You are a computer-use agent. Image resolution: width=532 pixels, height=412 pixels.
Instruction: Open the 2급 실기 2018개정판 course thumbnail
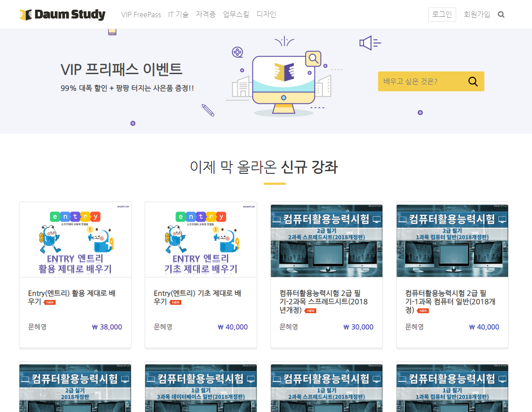coord(75,387)
